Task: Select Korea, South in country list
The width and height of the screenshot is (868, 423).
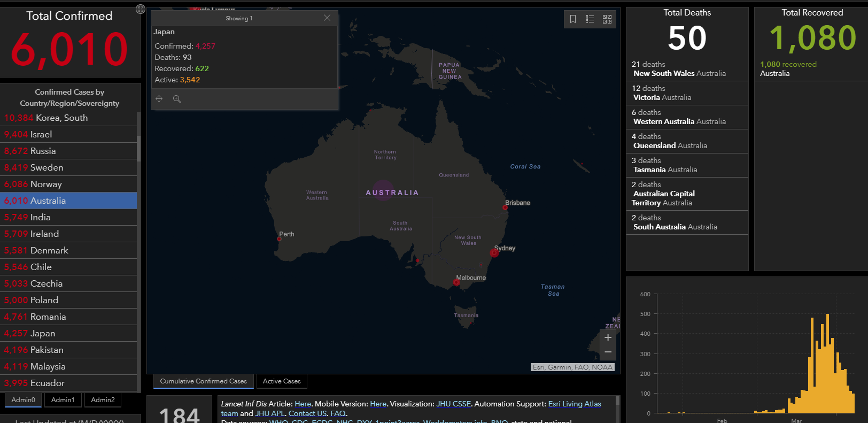Action: 68,118
